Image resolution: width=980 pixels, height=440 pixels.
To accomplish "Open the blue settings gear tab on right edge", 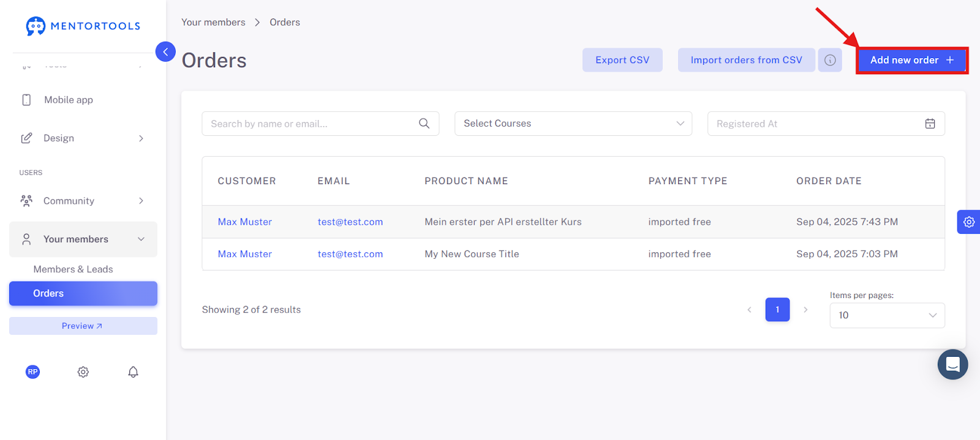I will coord(969,222).
